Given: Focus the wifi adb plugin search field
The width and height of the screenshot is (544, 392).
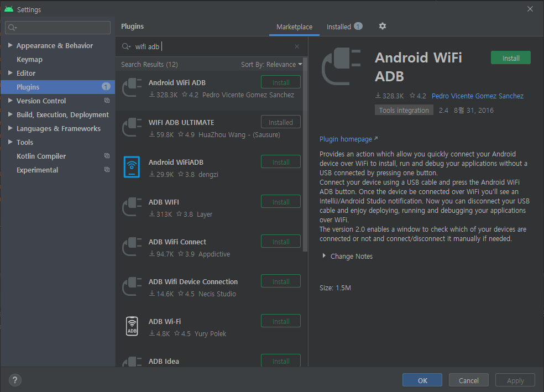Looking at the screenshot, I should pos(212,46).
